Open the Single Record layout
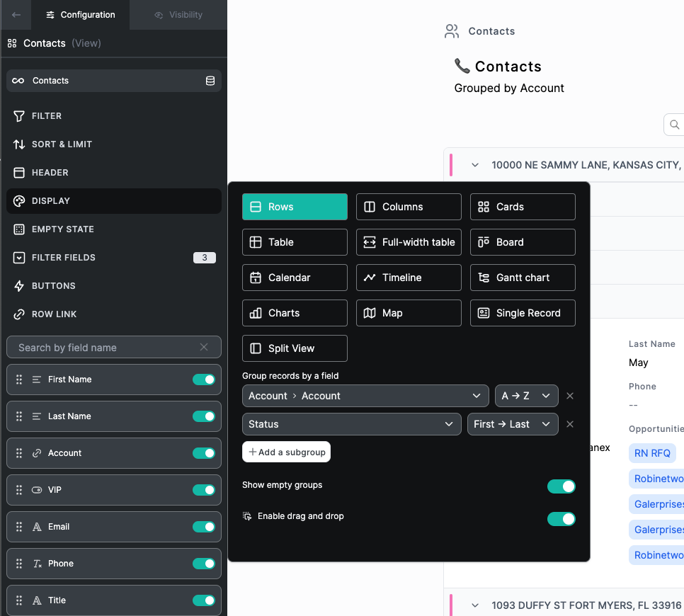This screenshot has height=616, width=684. [x=523, y=312]
